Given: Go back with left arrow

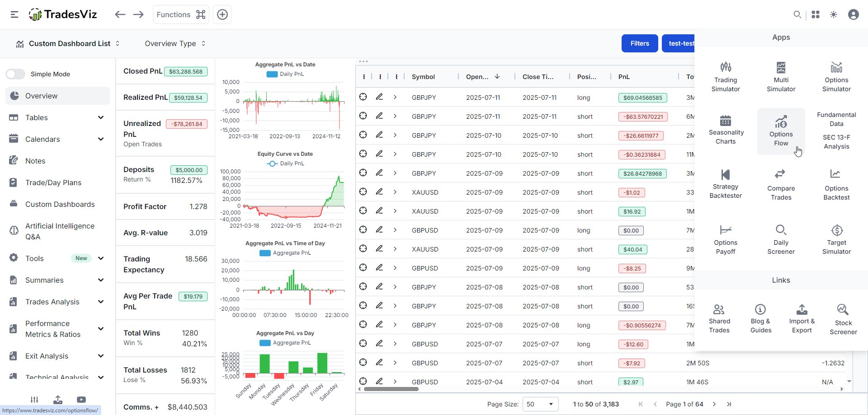Looking at the screenshot, I should point(120,14).
